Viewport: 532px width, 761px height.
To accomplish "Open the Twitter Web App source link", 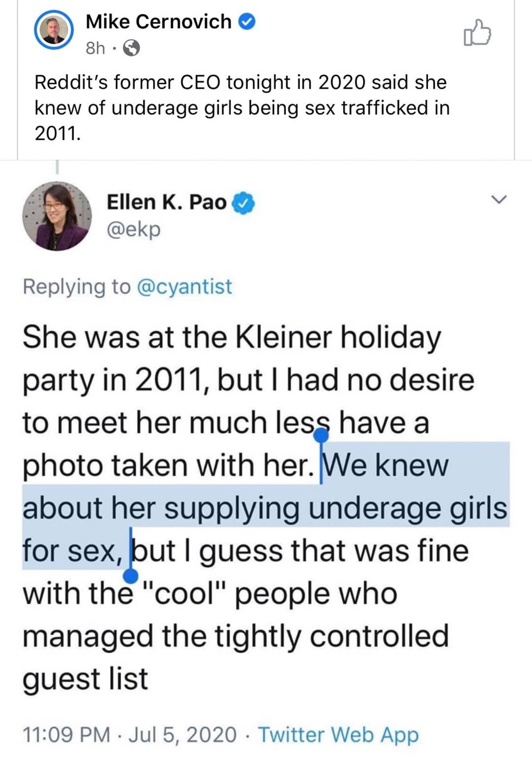I will [x=338, y=734].
